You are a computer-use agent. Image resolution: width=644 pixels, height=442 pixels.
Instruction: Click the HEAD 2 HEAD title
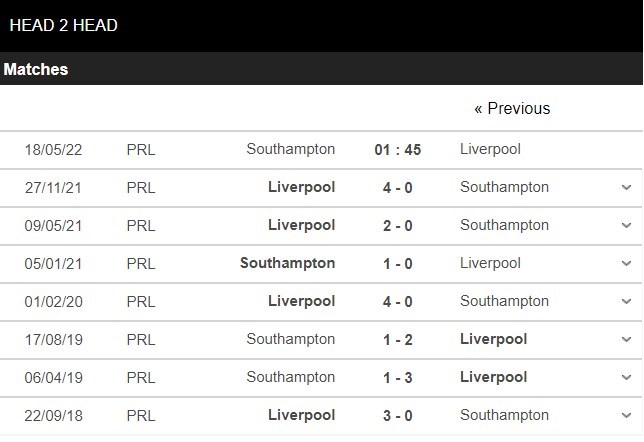(x=63, y=25)
